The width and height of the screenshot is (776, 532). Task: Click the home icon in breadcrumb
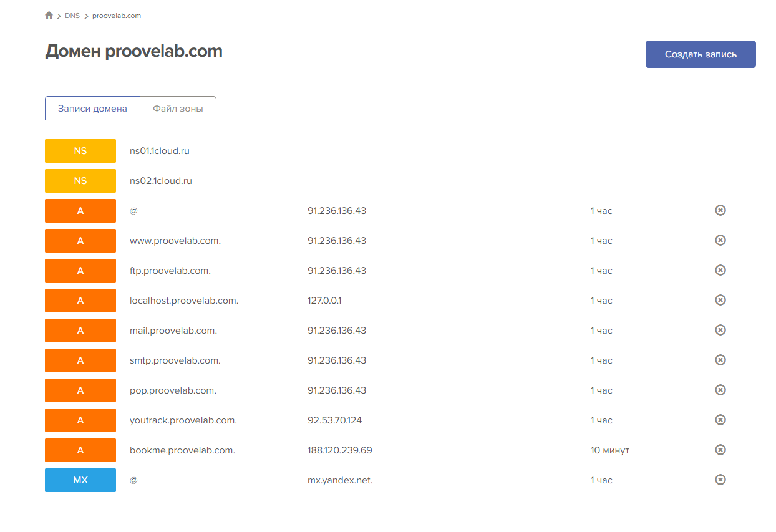point(49,16)
